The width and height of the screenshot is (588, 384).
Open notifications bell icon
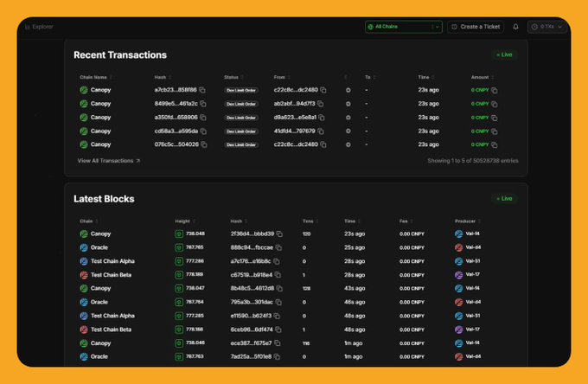tap(515, 27)
